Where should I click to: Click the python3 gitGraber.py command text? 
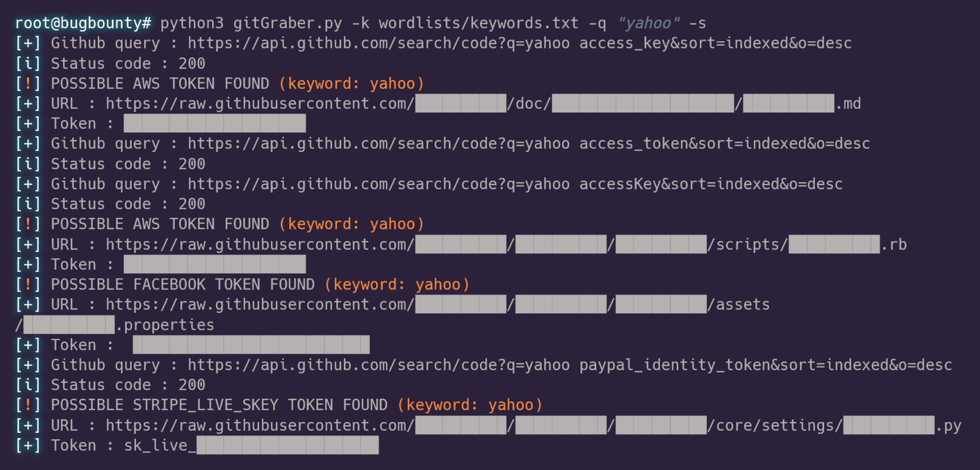(251, 23)
